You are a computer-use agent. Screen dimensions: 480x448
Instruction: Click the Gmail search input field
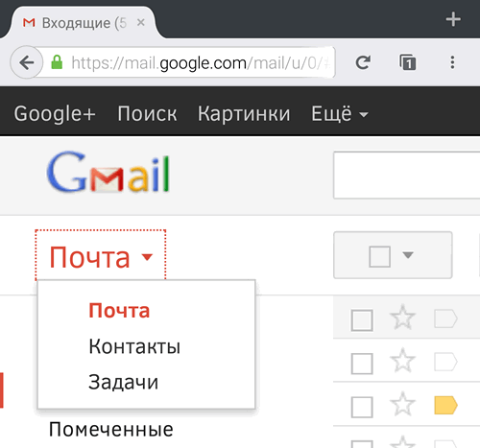(407, 176)
